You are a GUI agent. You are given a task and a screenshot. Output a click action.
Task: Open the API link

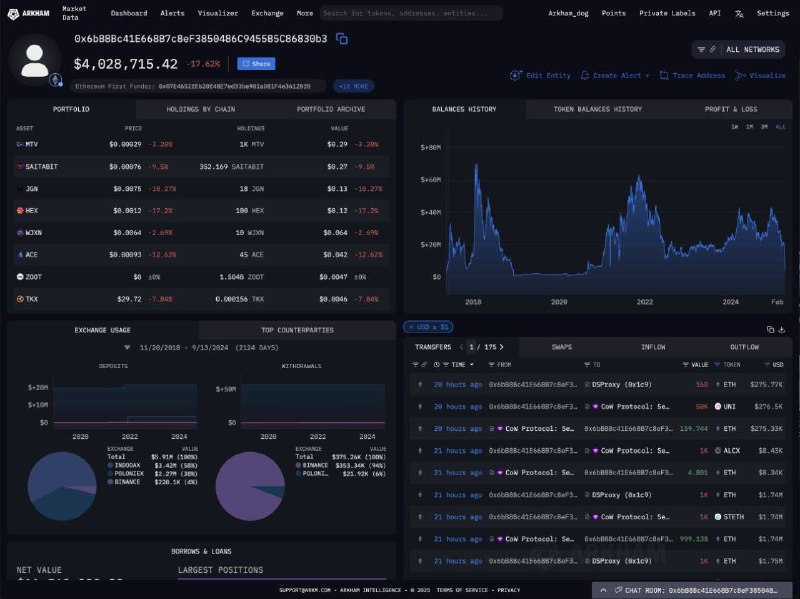pos(715,13)
